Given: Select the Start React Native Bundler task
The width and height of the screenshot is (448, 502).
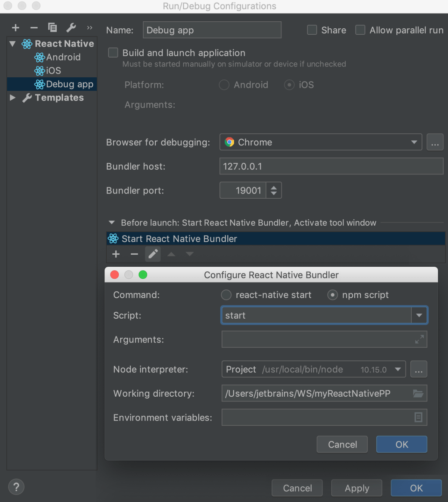Looking at the screenshot, I should pos(276,239).
